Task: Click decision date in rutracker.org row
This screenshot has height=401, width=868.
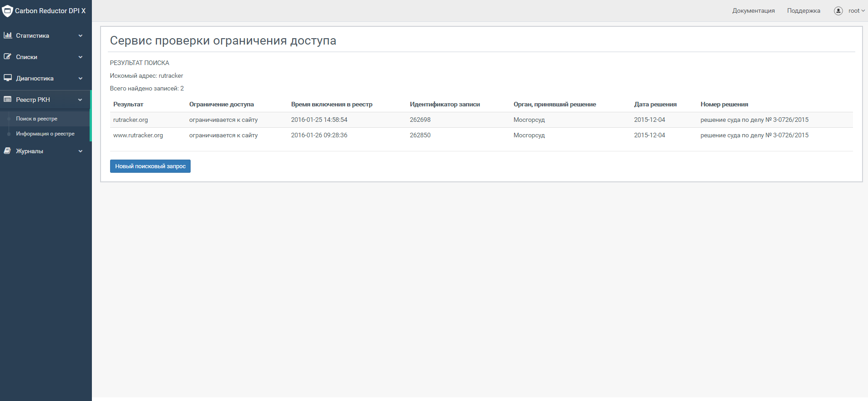Action: pyautogui.click(x=649, y=120)
